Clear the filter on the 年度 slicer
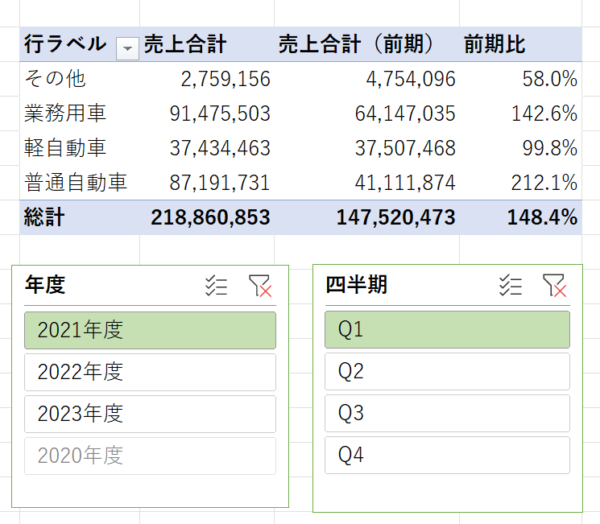 (x=260, y=286)
